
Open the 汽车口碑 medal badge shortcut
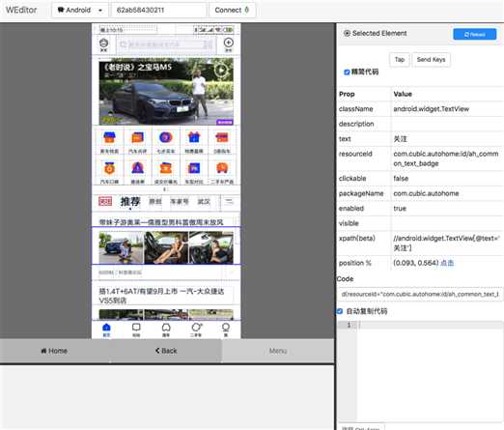[x=109, y=168]
